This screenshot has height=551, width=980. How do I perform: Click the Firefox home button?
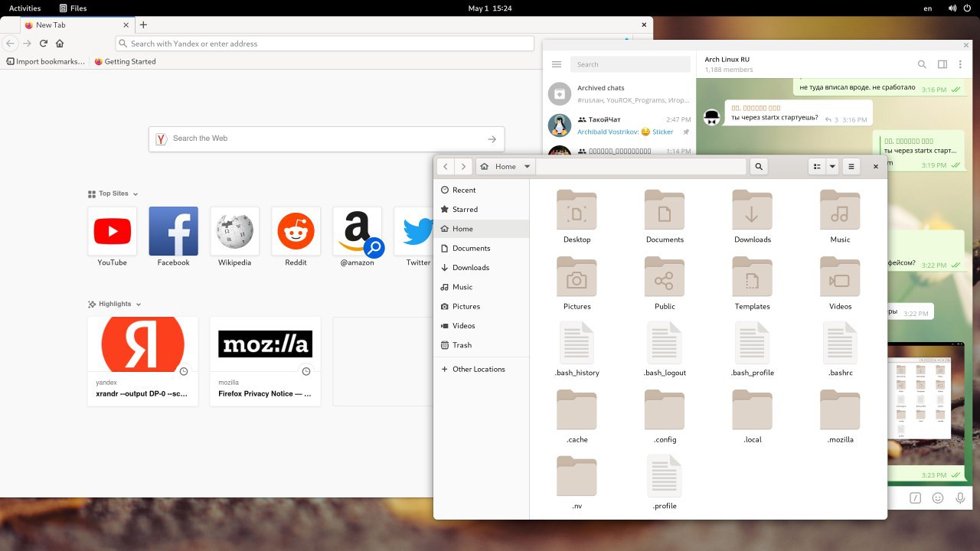coord(60,44)
